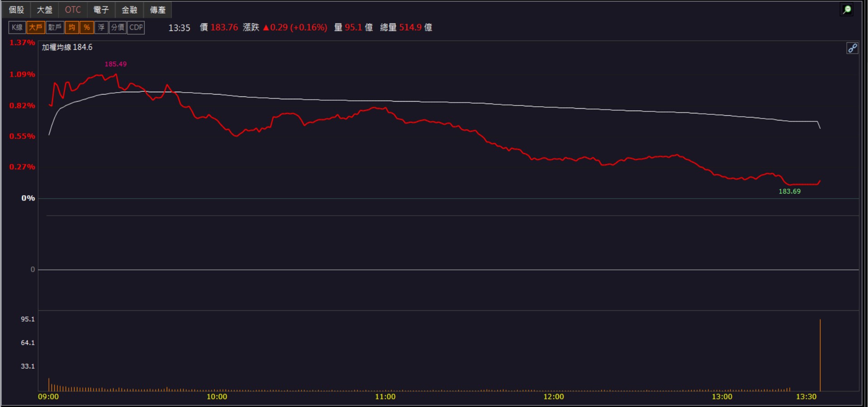Click the large closing volume bar
This screenshot has height=407, width=868.
[820, 355]
